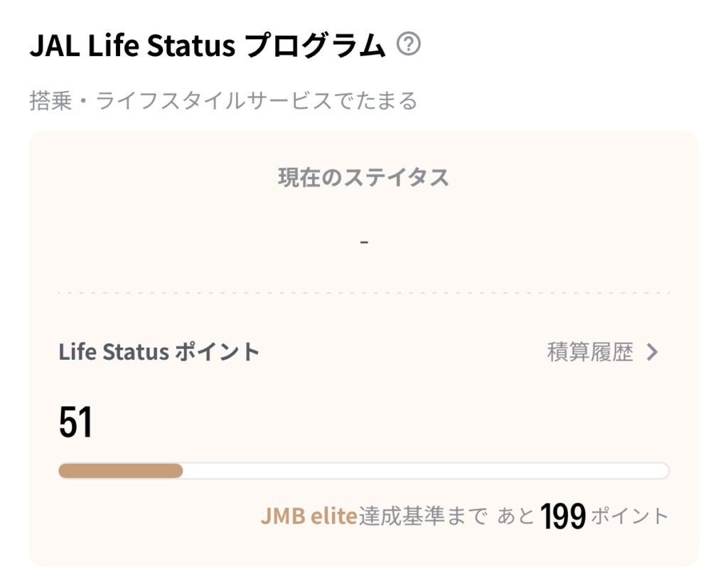Select the JMB elite tier label
The width and height of the screenshot is (728, 571).
(309, 516)
